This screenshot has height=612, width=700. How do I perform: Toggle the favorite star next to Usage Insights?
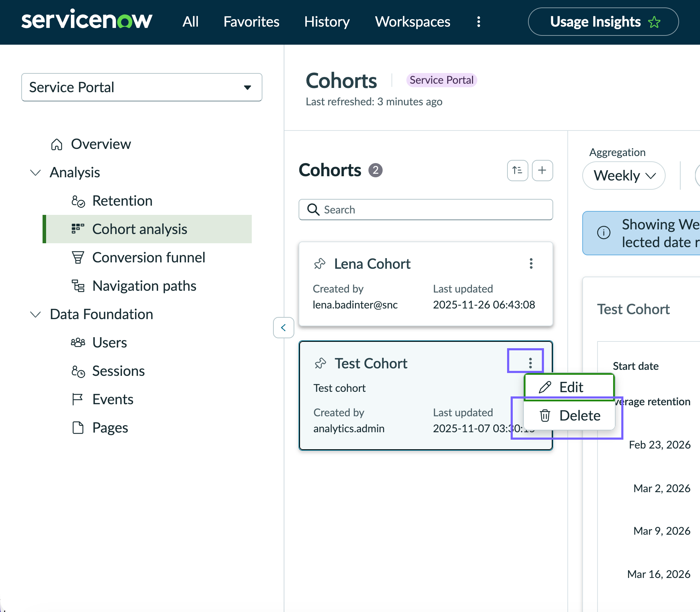pos(654,22)
